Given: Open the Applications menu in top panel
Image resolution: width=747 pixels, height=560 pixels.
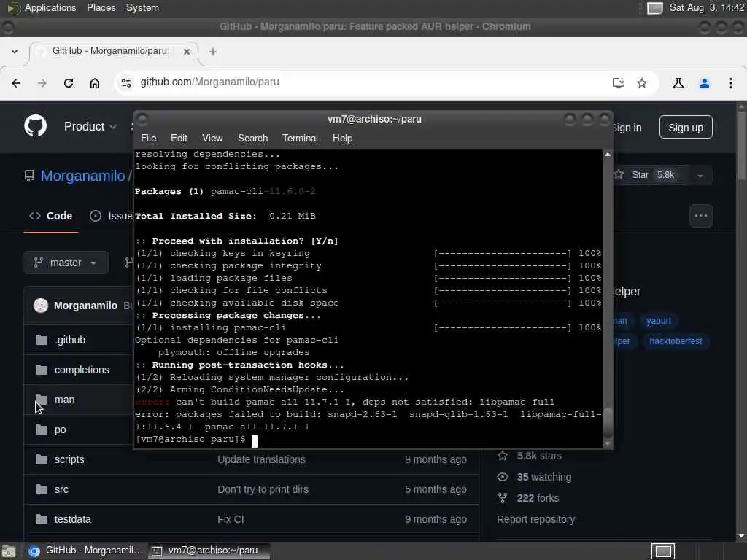Looking at the screenshot, I should (50, 8).
